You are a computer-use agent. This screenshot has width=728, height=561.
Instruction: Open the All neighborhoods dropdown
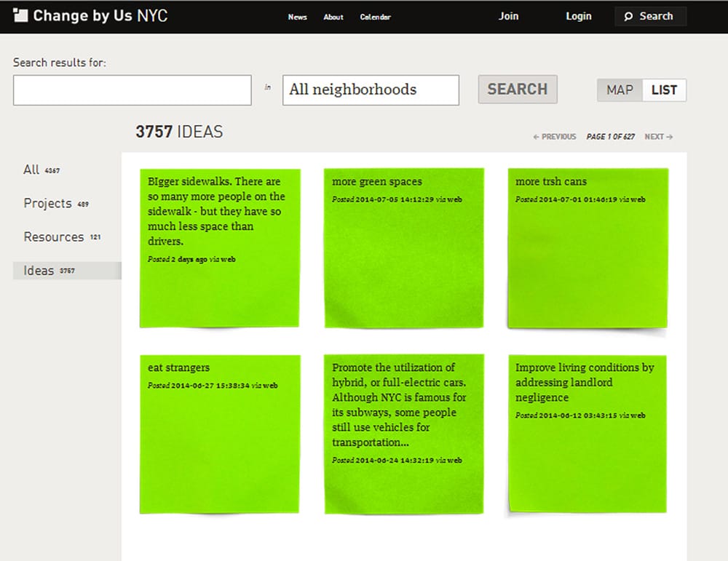(x=371, y=90)
